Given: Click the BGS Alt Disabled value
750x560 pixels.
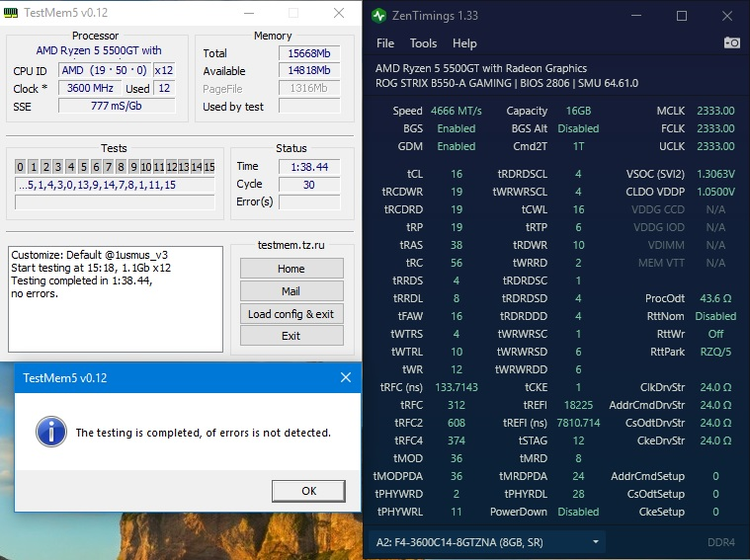Looking at the screenshot, I should tap(578, 128).
